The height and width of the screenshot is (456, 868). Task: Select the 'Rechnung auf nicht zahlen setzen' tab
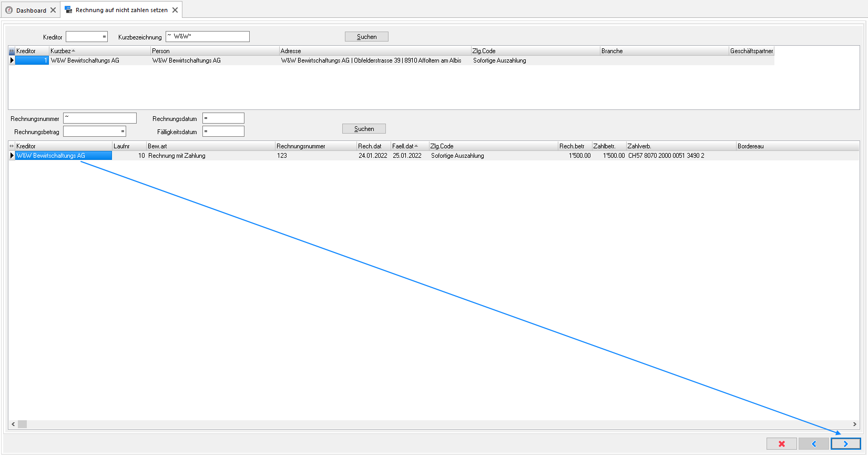(121, 10)
